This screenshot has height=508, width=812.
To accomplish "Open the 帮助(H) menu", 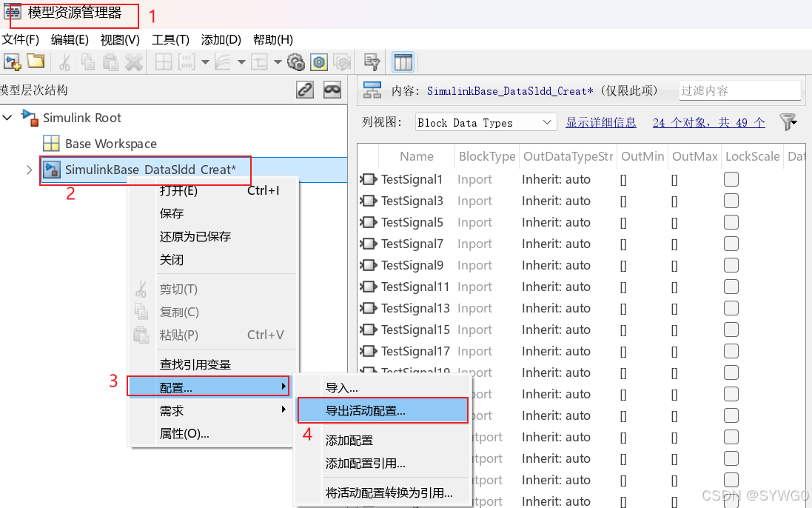I will [273, 40].
